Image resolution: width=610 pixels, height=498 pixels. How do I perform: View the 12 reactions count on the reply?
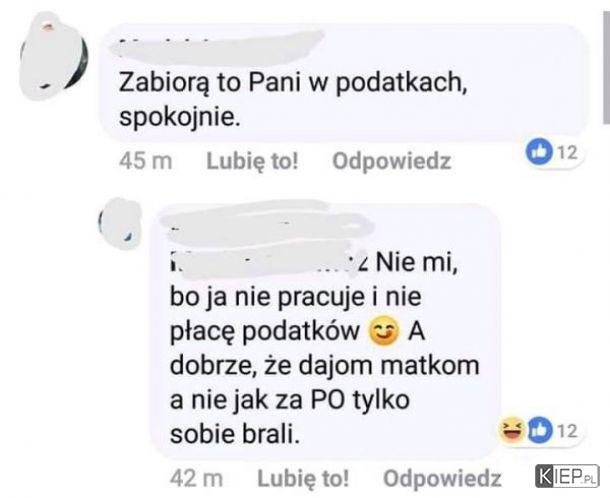(x=568, y=431)
